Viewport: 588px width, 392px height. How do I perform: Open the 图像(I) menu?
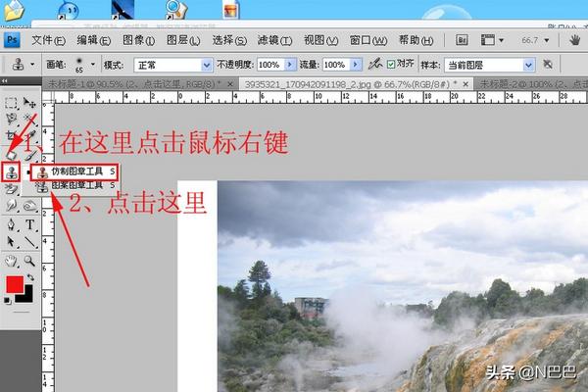click(x=138, y=40)
